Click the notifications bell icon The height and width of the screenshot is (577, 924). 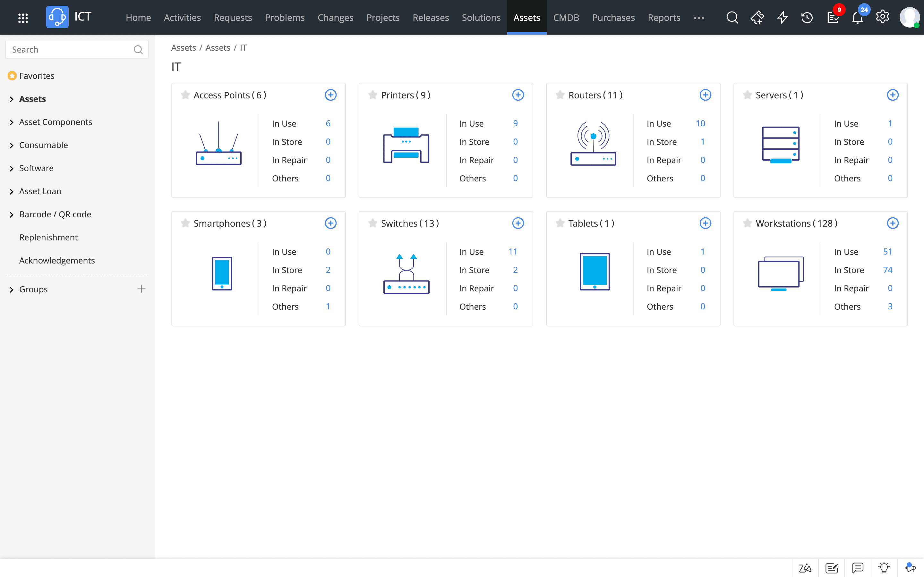(857, 18)
